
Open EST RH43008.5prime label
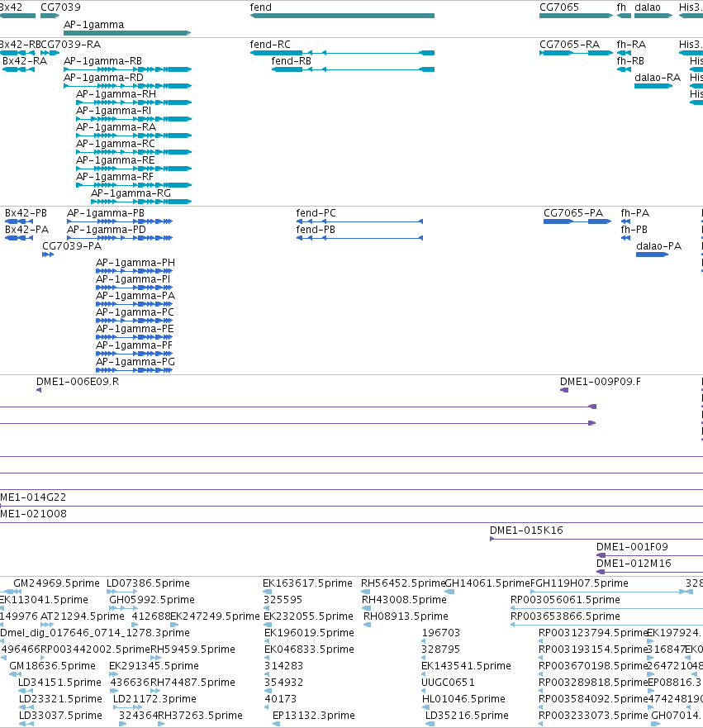[x=404, y=600]
